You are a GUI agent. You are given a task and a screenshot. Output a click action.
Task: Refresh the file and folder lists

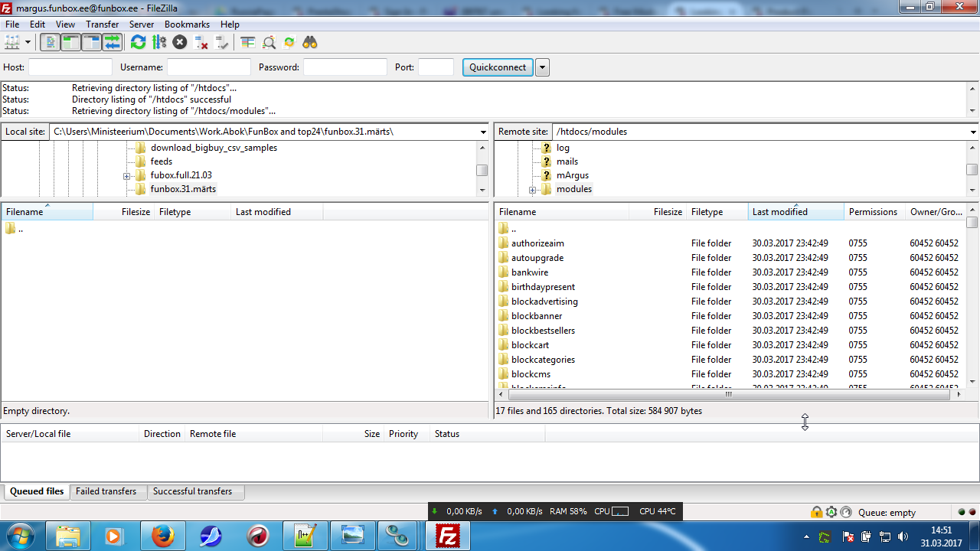pyautogui.click(x=138, y=42)
